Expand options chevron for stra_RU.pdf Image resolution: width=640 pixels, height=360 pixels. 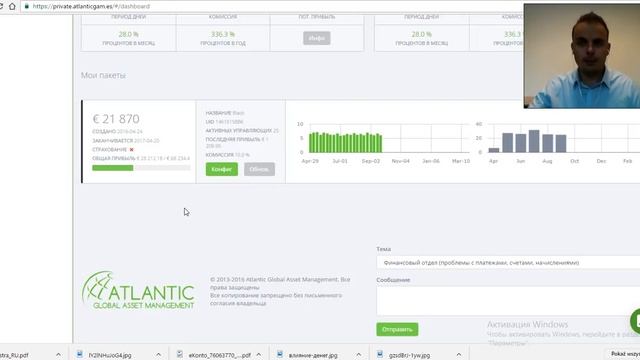[x=58, y=355]
